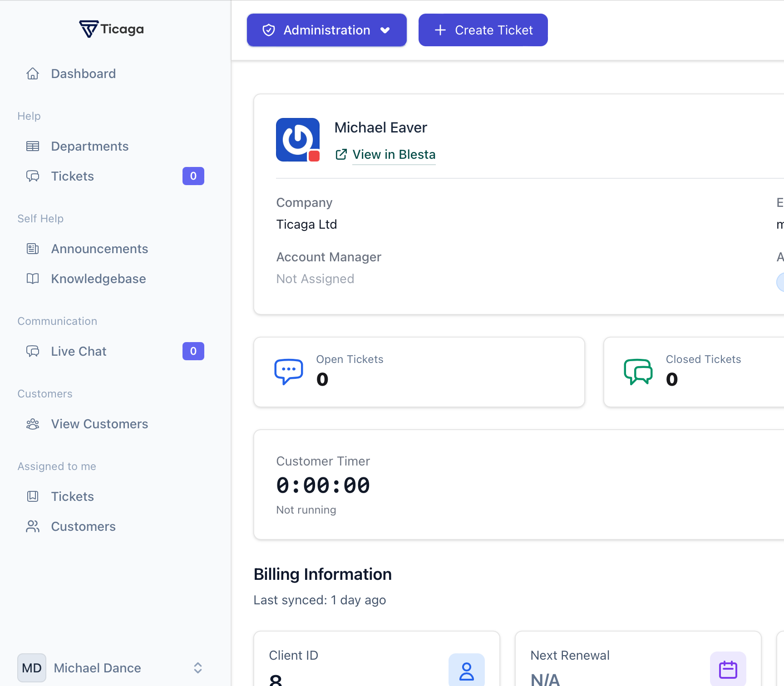Image resolution: width=784 pixels, height=686 pixels.
Task: Open the Announcements newspaper icon
Action: tap(32, 249)
